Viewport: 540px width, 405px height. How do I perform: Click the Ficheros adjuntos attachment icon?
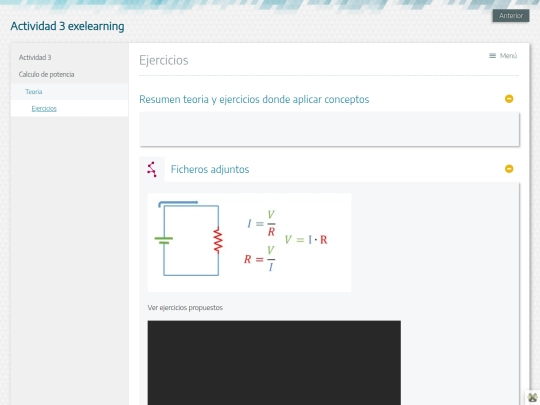(x=152, y=169)
